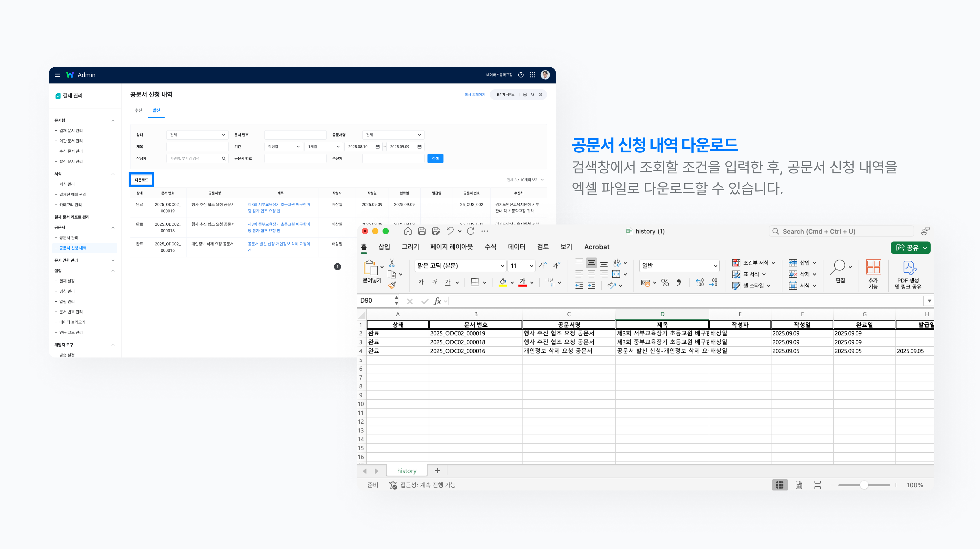The image size is (980, 549).
Task: Click the cut scissors icon
Action: tap(392, 263)
